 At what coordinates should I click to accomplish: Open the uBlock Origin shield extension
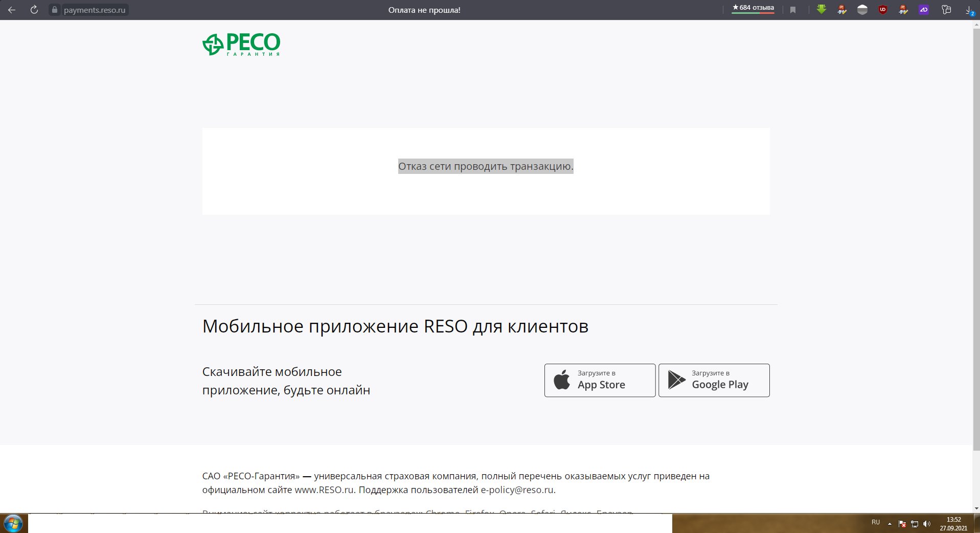(x=883, y=9)
